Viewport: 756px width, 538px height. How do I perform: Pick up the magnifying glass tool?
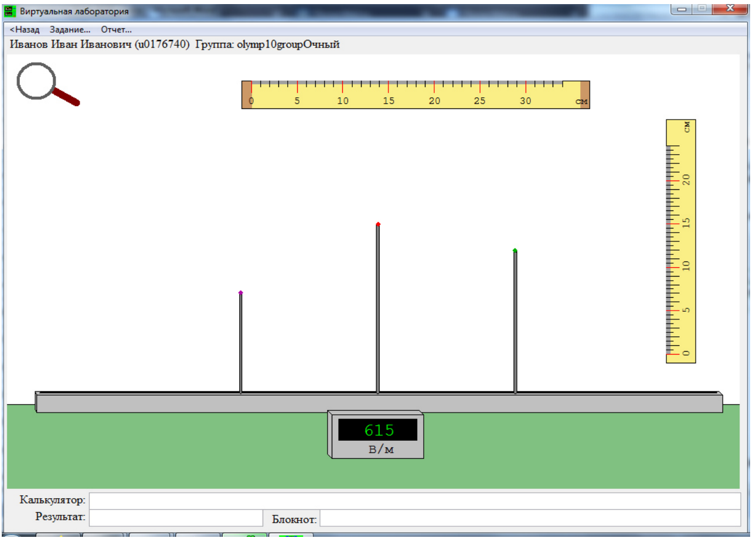(x=47, y=84)
